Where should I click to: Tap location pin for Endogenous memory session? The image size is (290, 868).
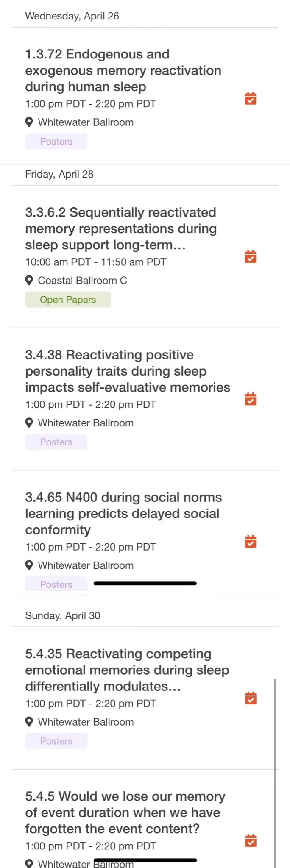pyautogui.click(x=29, y=122)
